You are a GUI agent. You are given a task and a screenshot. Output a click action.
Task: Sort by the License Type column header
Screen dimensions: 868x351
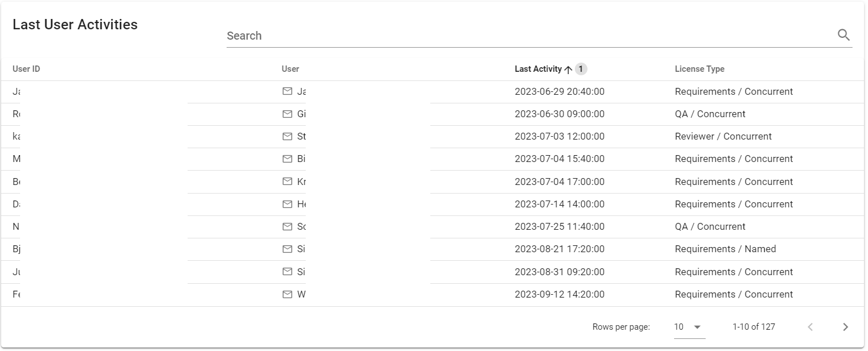[x=699, y=69]
